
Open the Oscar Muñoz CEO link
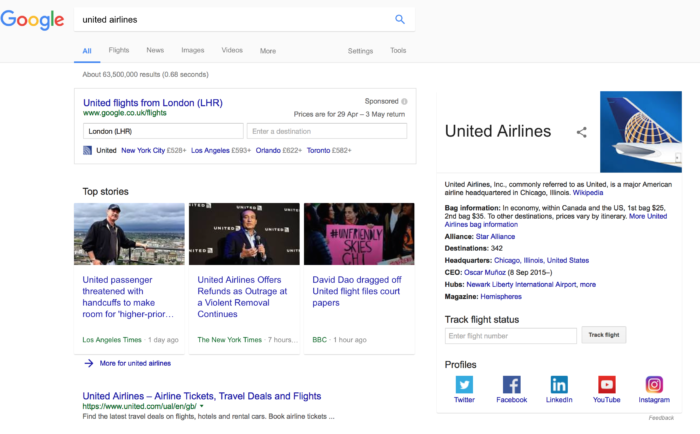485,272
